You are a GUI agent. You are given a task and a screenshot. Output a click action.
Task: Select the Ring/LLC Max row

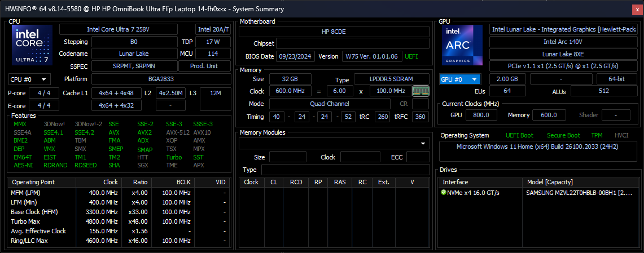click(x=119, y=241)
